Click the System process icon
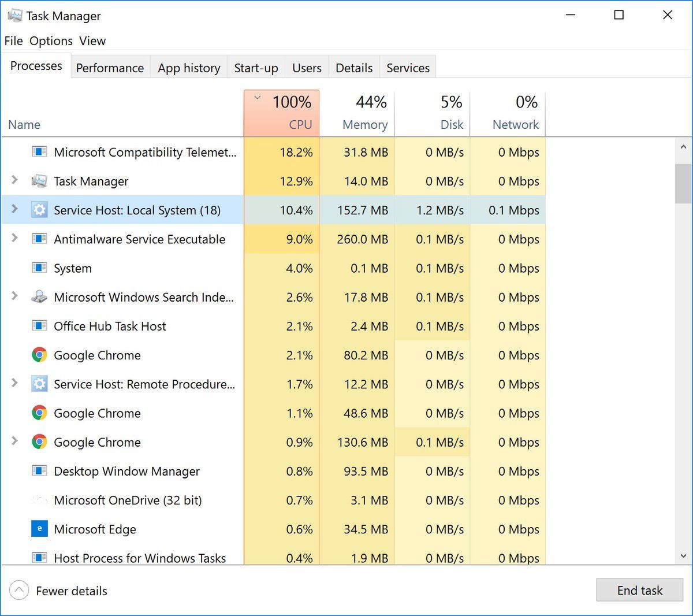The width and height of the screenshot is (693, 616). tap(39, 268)
